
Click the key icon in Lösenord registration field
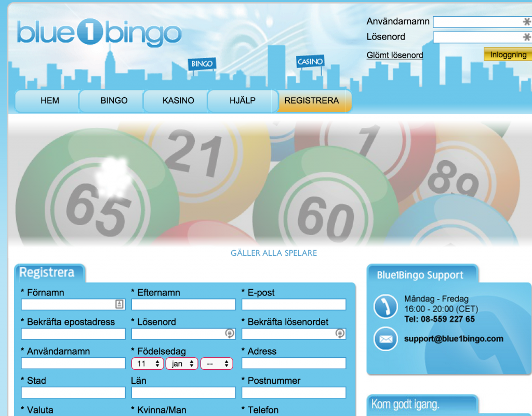(x=230, y=333)
